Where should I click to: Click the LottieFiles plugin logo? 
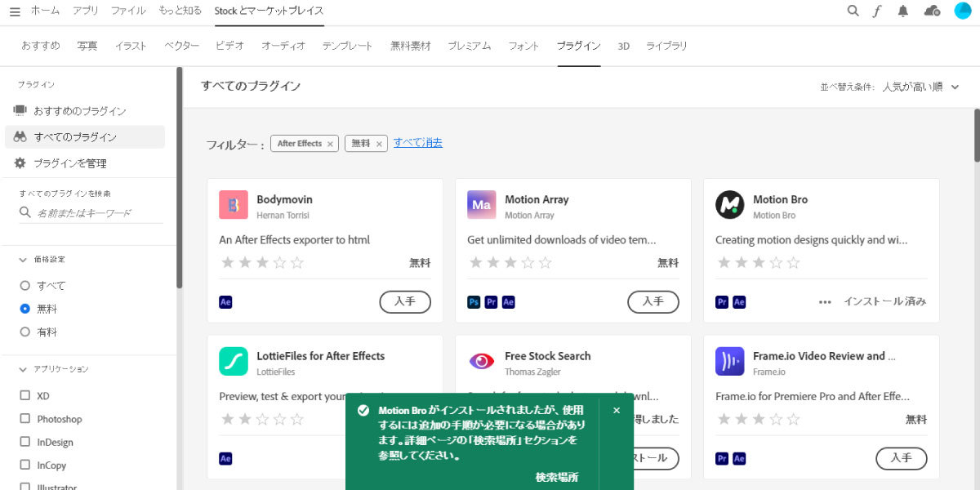[x=234, y=362]
